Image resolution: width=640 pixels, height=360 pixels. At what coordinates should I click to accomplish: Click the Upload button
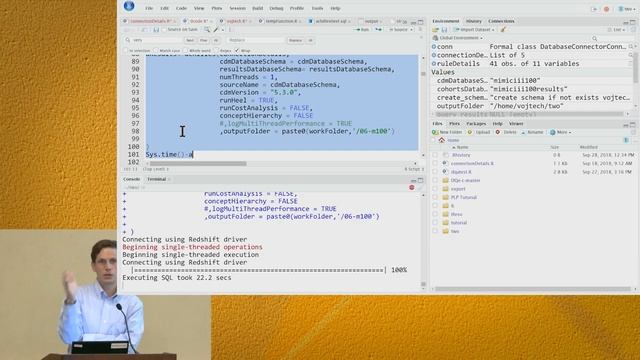click(479, 132)
